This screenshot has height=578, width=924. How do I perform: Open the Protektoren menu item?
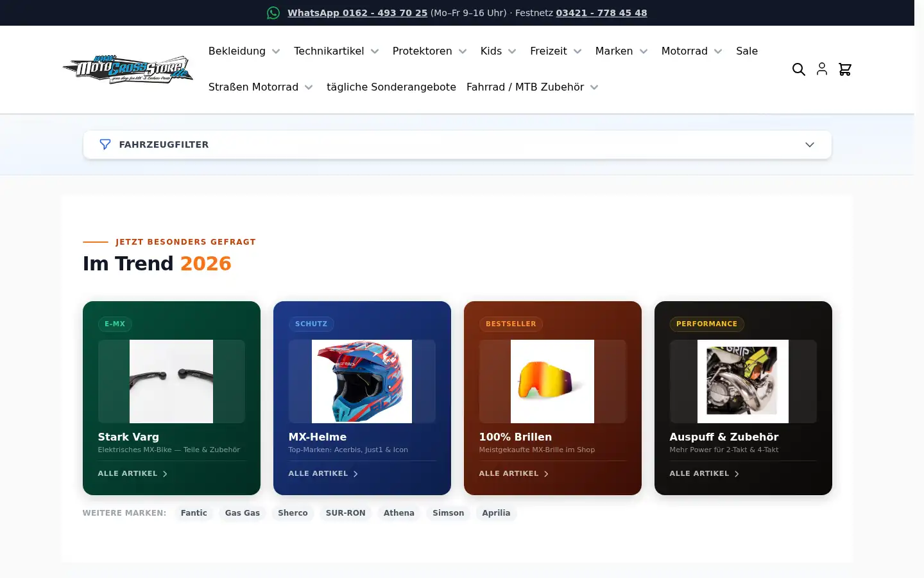[x=422, y=51]
